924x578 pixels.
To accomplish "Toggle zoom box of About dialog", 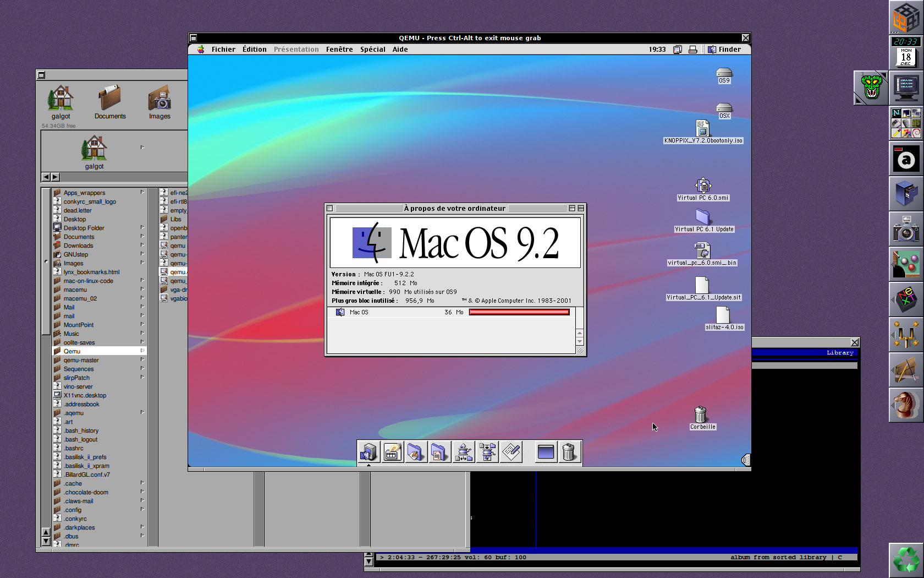I will click(572, 208).
